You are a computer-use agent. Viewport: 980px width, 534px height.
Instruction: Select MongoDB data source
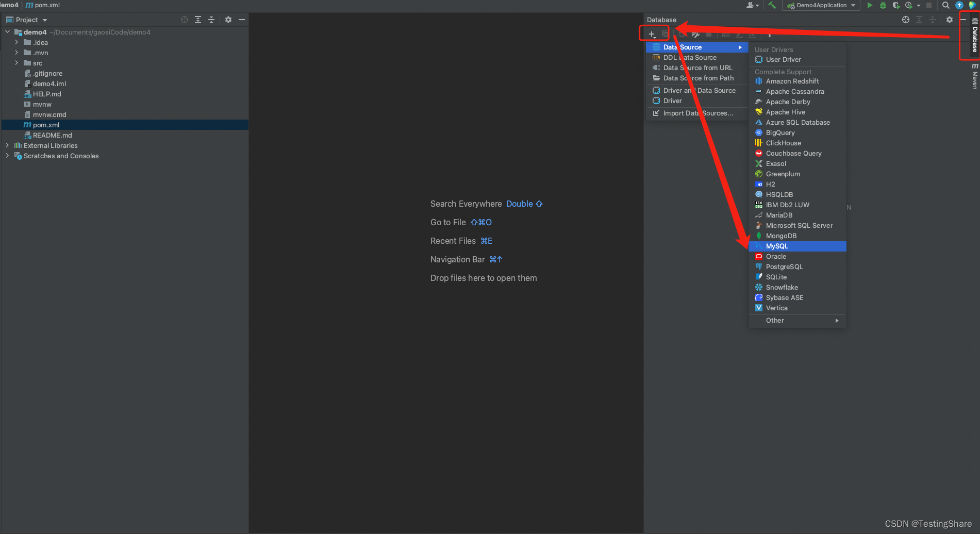pos(798,236)
